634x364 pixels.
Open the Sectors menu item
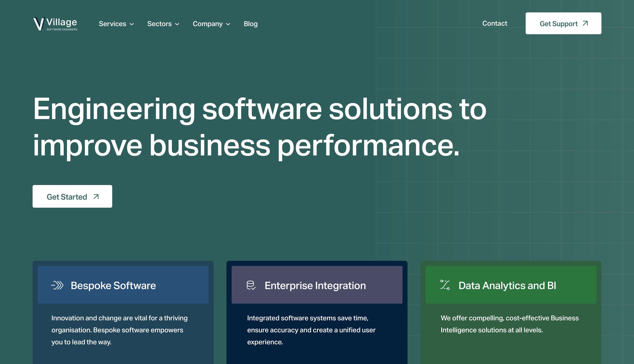click(x=159, y=24)
